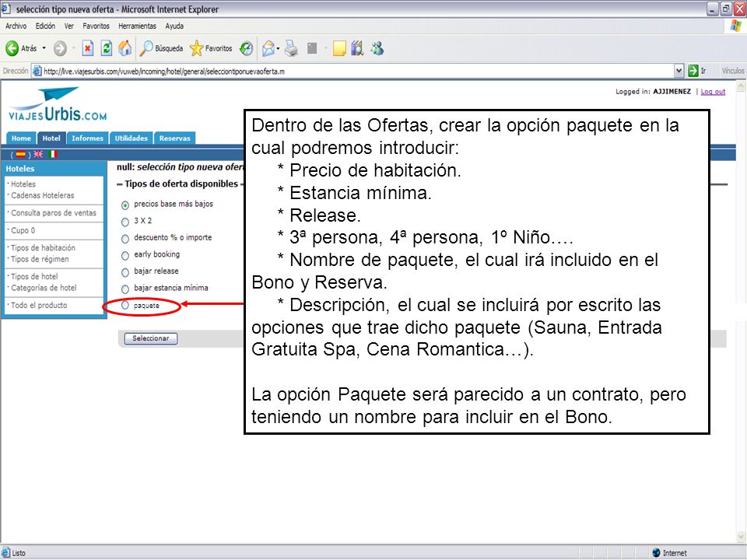Screen dimensions: 747x560
Task: Open the Forward history dropdown arrow
Action: click(73, 48)
